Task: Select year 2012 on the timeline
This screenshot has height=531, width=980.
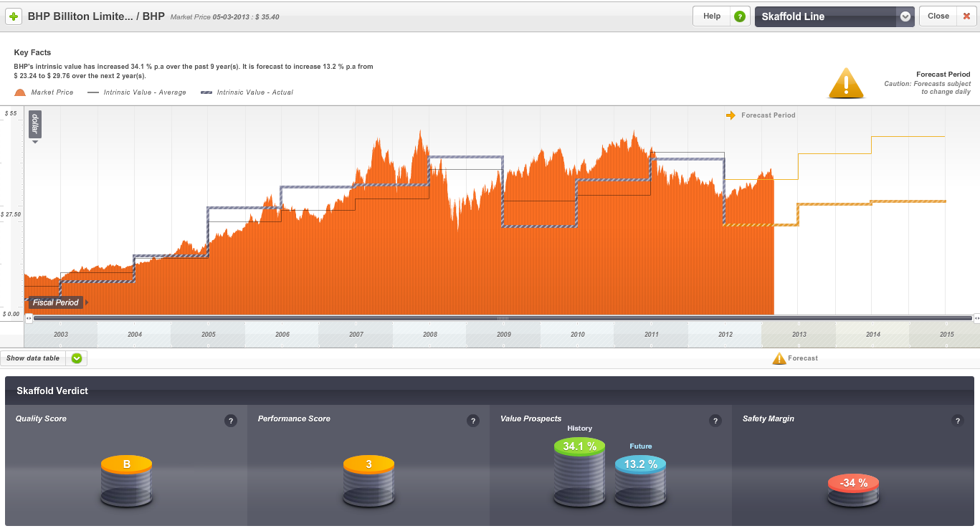Action: click(x=726, y=335)
